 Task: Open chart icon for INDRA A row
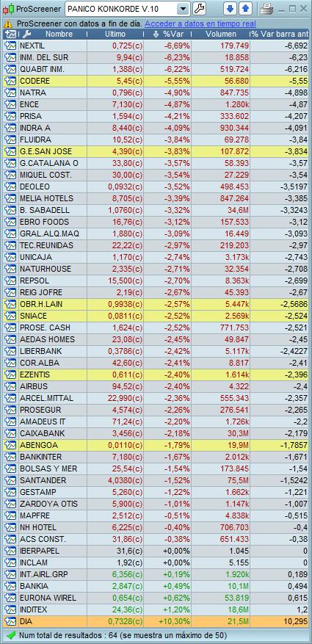pos(10,129)
